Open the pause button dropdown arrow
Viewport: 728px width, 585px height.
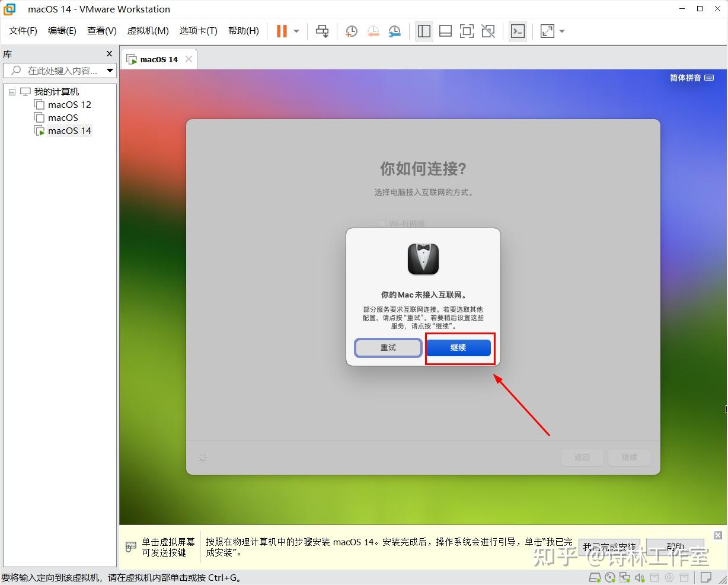pyautogui.click(x=295, y=31)
